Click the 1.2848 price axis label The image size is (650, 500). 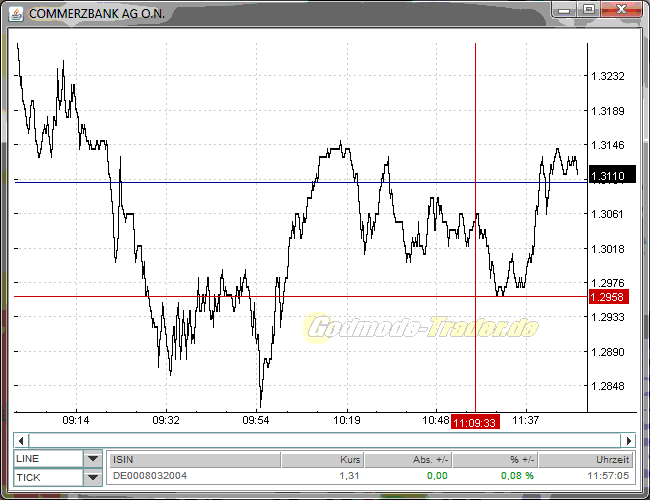[x=608, y=386]
